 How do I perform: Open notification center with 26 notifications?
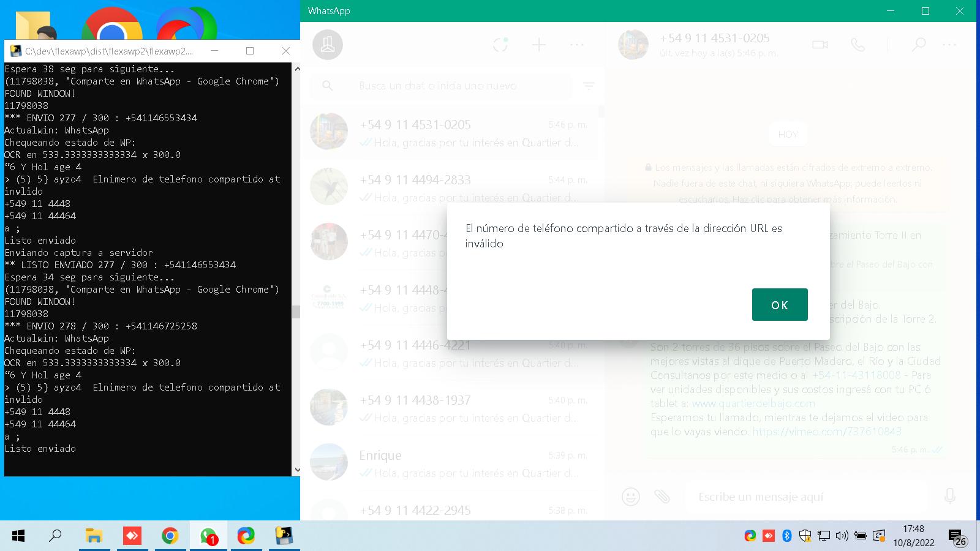point(957,537)
